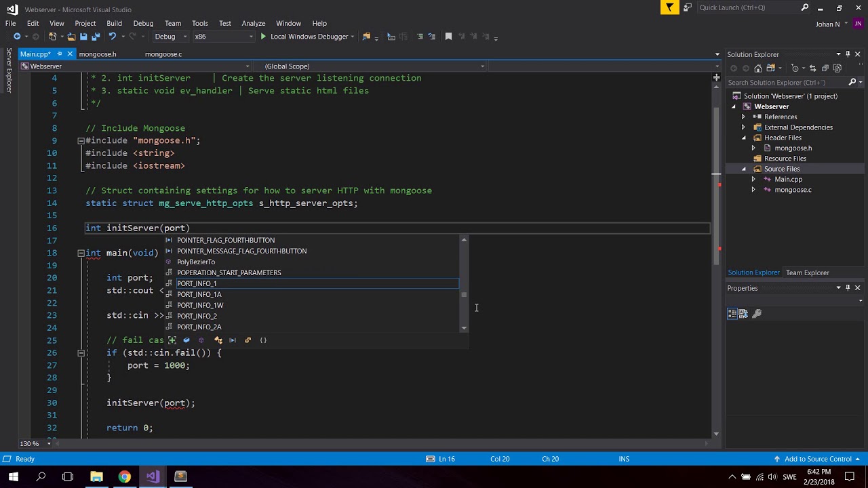868x488 pixels.
Task: Pin the Main.cpp tab
Action: pyautogui.click(x=59, y=54)
